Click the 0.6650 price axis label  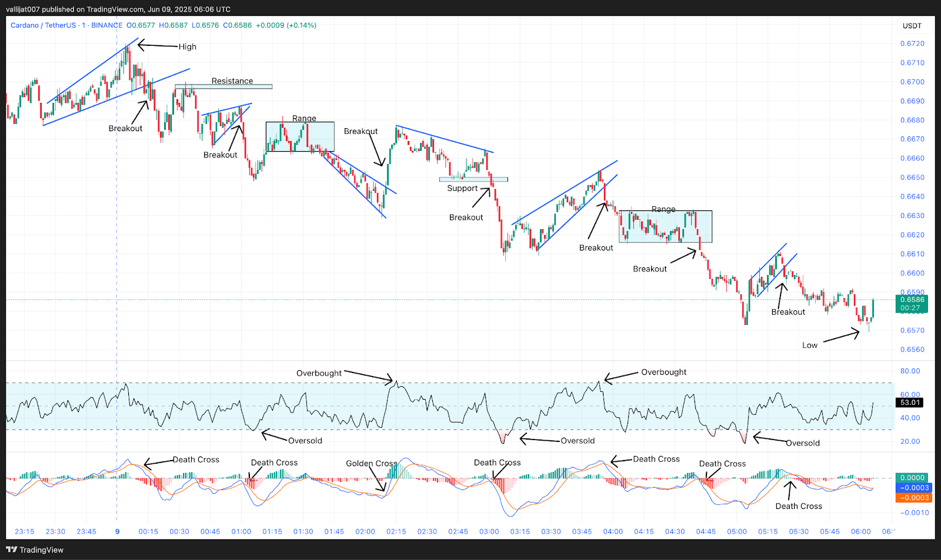[x=912, y=177]
